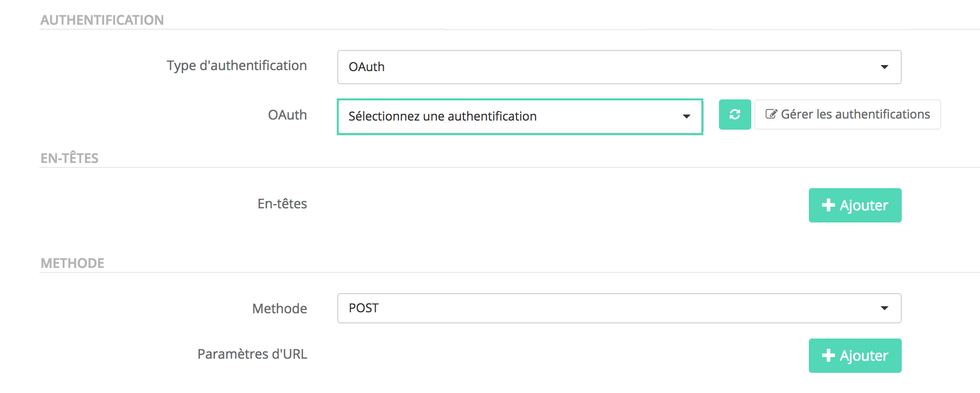980x393 pixels.
Task: Click the METHODE section heading
Action: (x=72, y=263)
